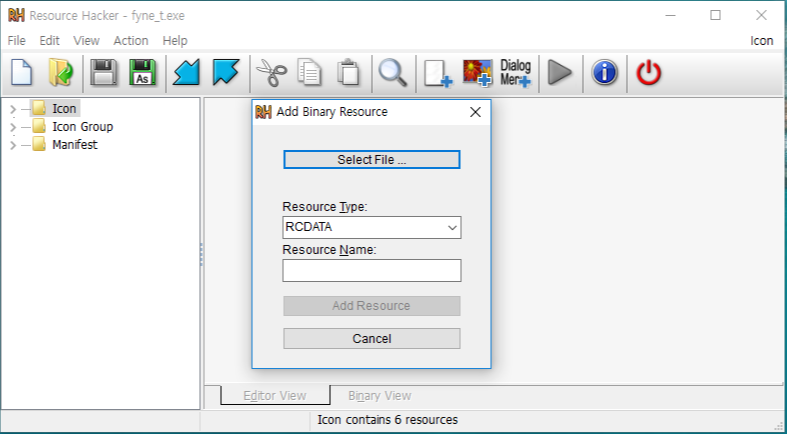The width and height of the screenshot is (787, 434).
Task: Open the Edit menu
Action: (x=49, y=41)
